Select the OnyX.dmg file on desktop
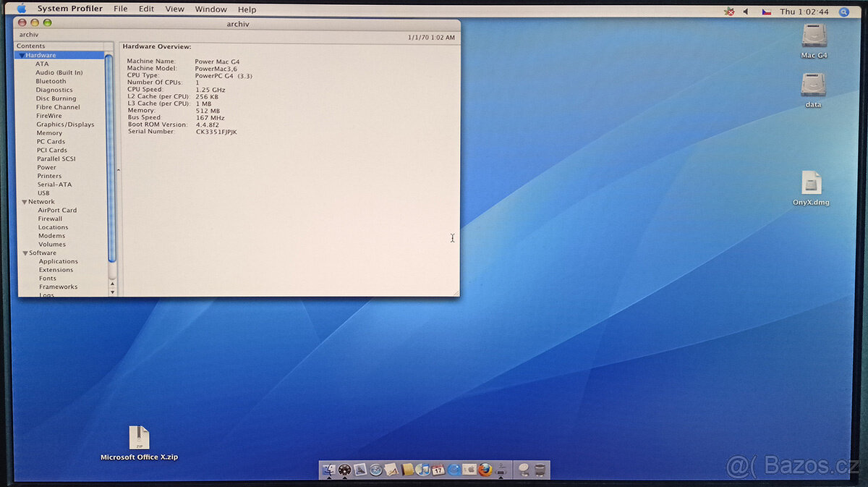Viewport: 868px width, 487px height. pyautogui.click(x=811, y=184)
